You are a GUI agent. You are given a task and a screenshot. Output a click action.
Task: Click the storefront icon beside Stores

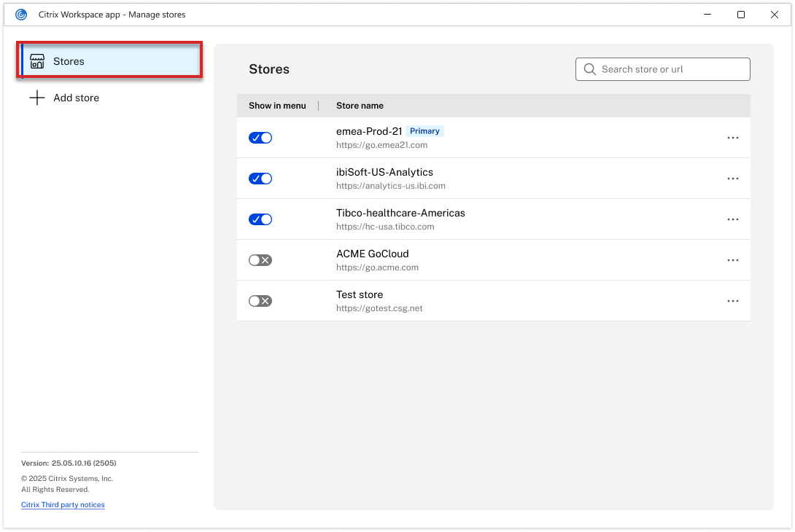pyautogui.click(x=37, y=61)
